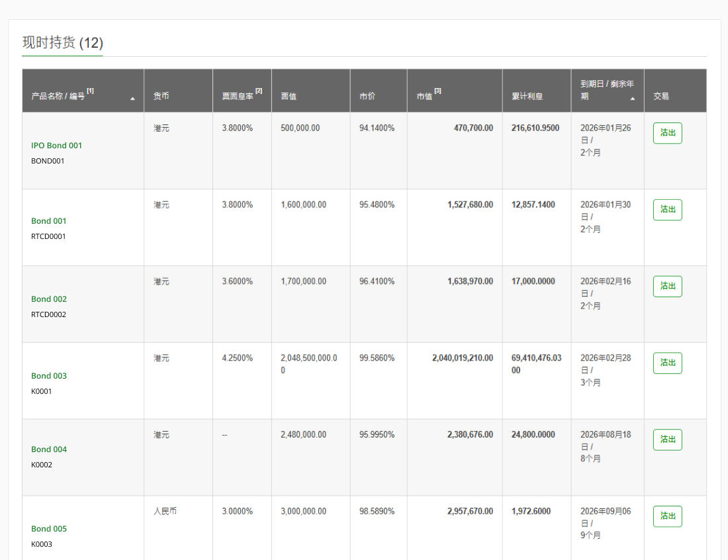The height and width of the screenshot is (560, 728).
Task: Click sort arrow in 产品名称 / 编号 header
Action: 132,98
